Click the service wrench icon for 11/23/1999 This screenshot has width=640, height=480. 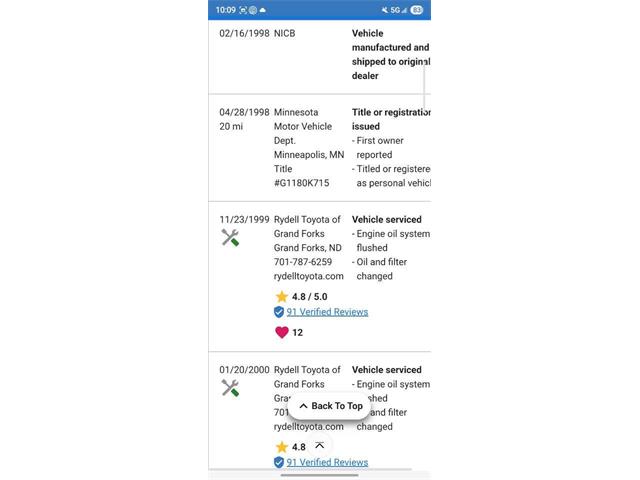[x=230, y=238]
